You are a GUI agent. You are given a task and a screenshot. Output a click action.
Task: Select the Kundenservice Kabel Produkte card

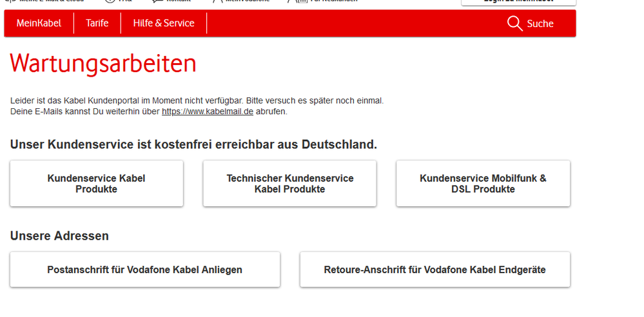97,184
